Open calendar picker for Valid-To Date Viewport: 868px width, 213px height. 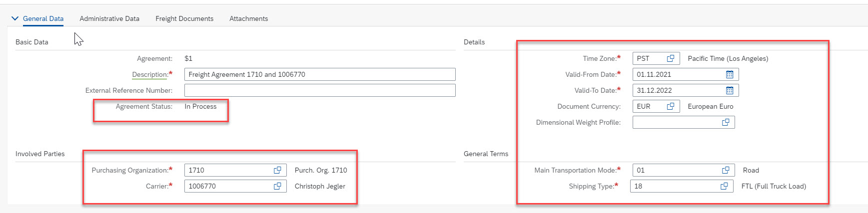coord(730,90)
